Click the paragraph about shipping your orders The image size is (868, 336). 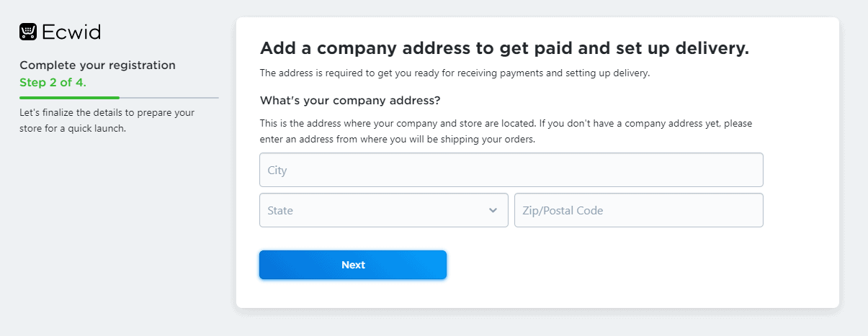coord(506,132)
